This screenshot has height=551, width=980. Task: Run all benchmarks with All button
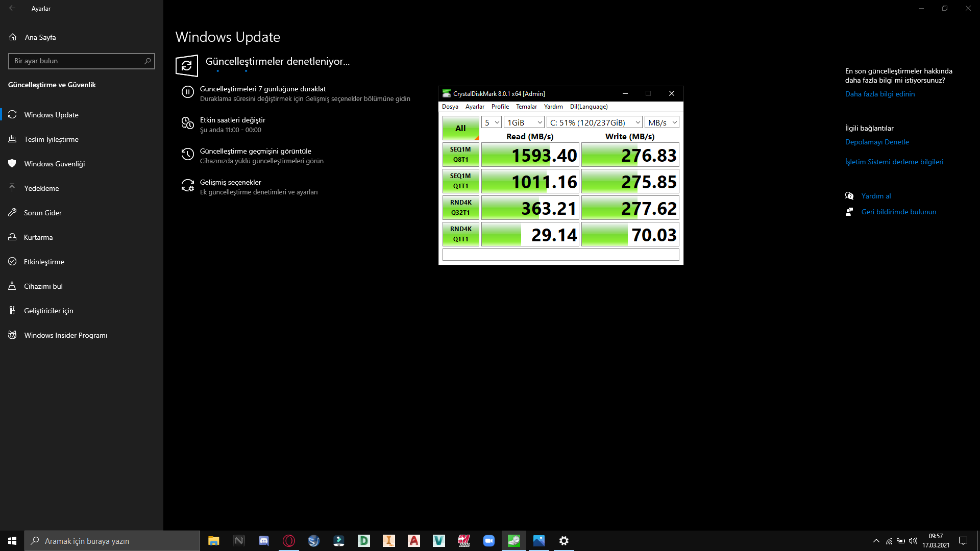[x=460, y=128]
